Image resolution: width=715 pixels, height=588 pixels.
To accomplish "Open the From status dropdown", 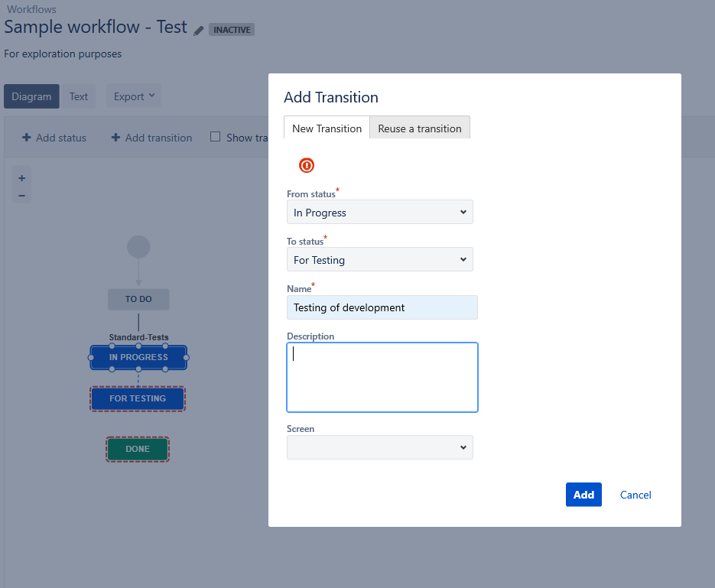I will [x=380, y=212].
